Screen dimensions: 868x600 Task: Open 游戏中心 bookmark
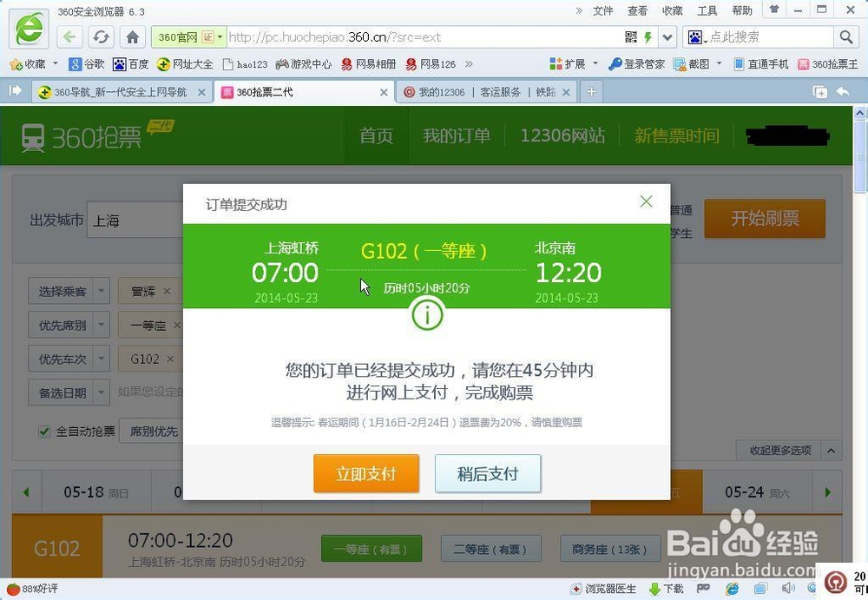point(303,64)
